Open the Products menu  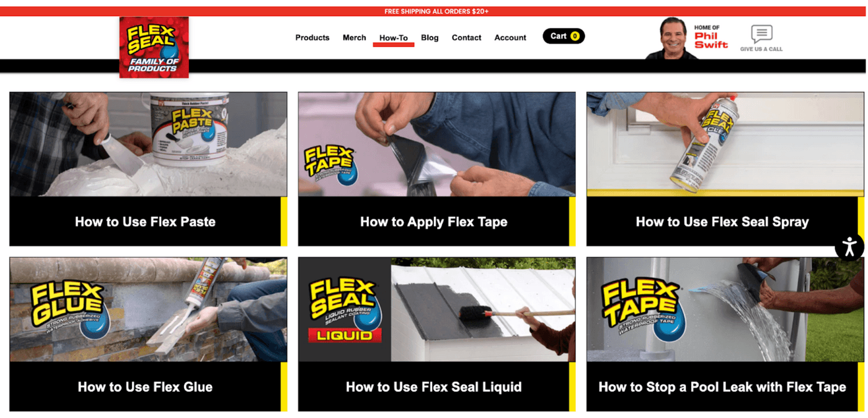pyautogui.click(x=312, y=37)
